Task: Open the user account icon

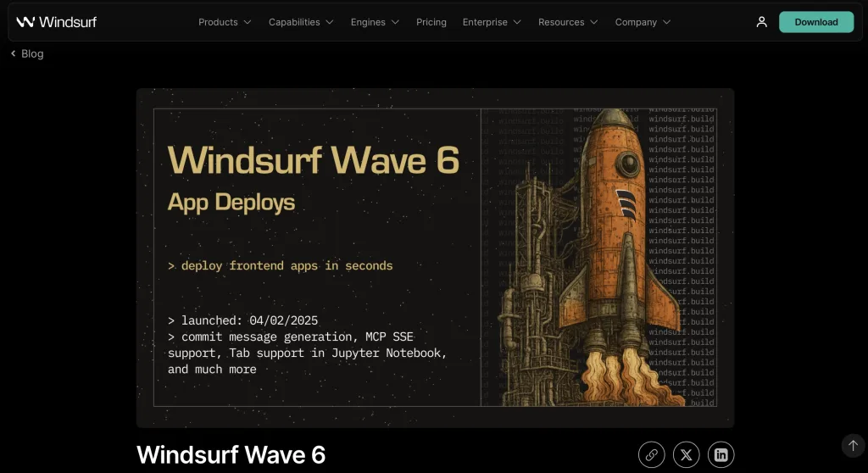Action: pos(762,22)
